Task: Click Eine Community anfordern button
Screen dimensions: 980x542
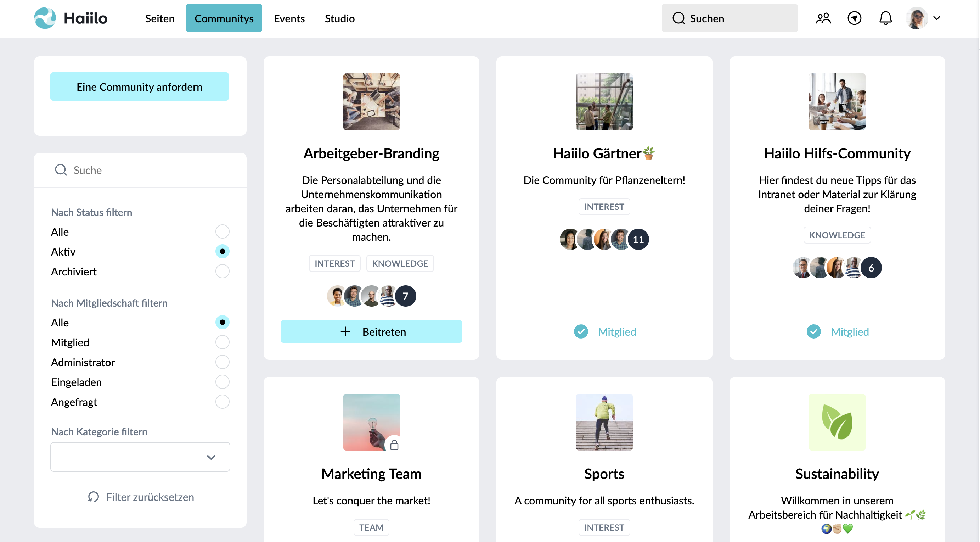Action: point(139,86)
